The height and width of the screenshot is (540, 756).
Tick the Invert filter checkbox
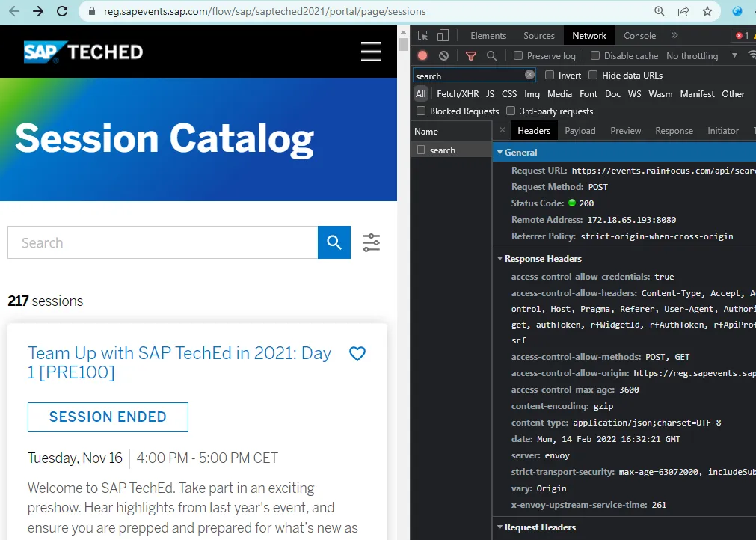(x=550, y=76)
